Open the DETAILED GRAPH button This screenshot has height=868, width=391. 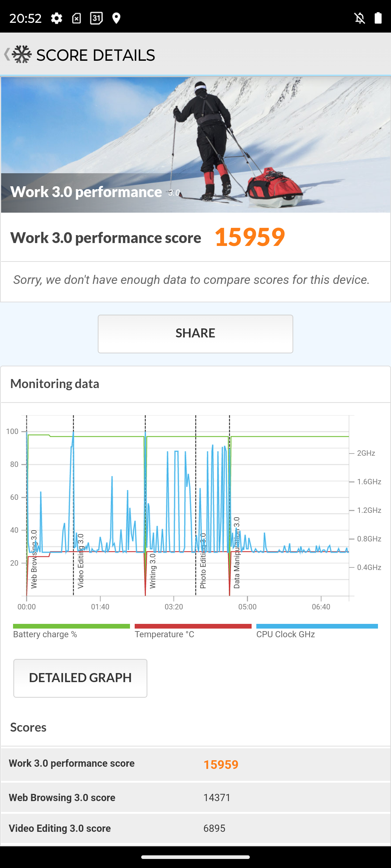point(80,678)
